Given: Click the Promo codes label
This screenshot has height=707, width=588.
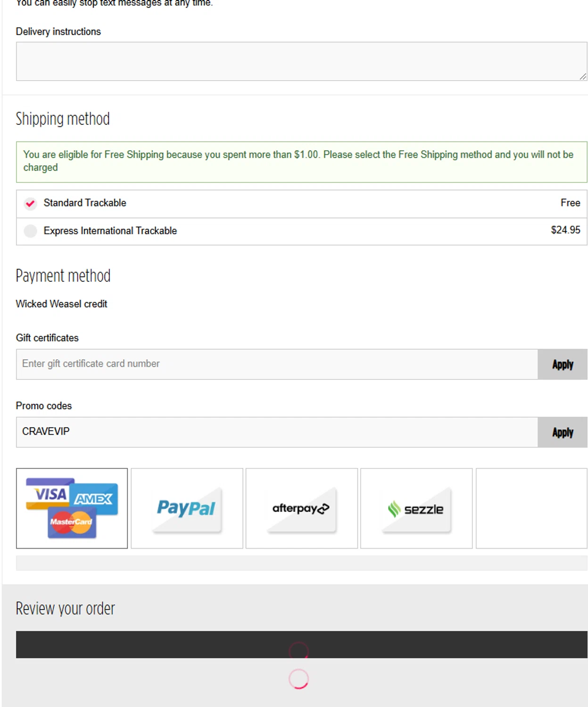Looking at the screenshot, I should [44, 406].
